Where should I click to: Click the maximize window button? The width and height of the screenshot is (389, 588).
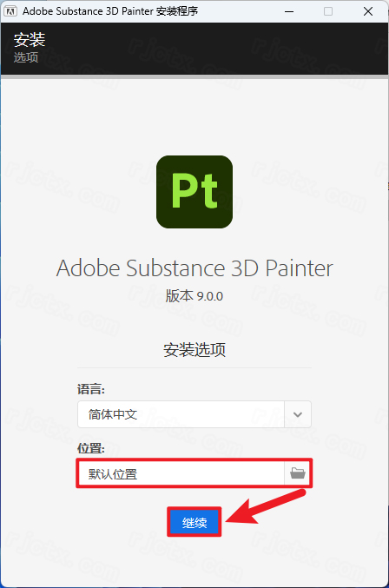[328, 11]
